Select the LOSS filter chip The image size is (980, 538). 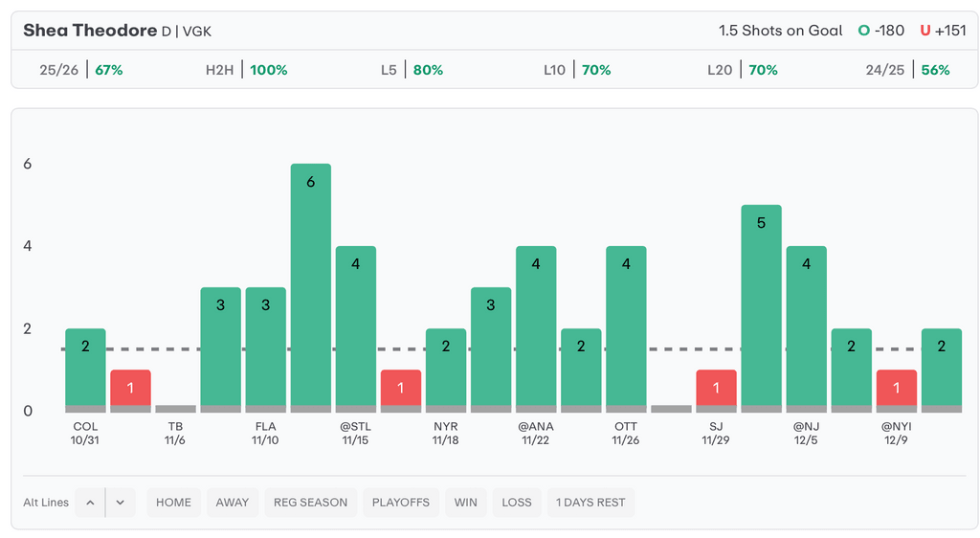click(517, 503)
